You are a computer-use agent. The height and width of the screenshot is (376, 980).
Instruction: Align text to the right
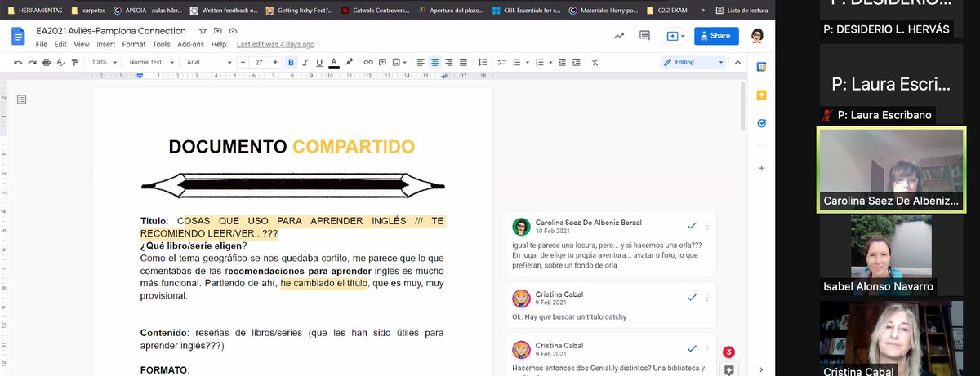(448, 62)
